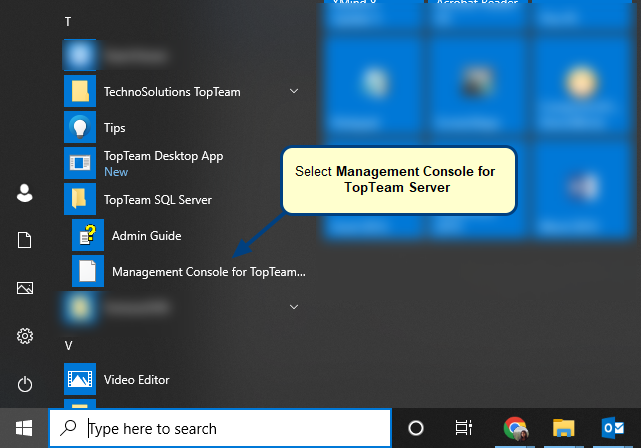The image size is (641, 448).
Task: Open Task View on the taskbar
Action: click(464, 428)
